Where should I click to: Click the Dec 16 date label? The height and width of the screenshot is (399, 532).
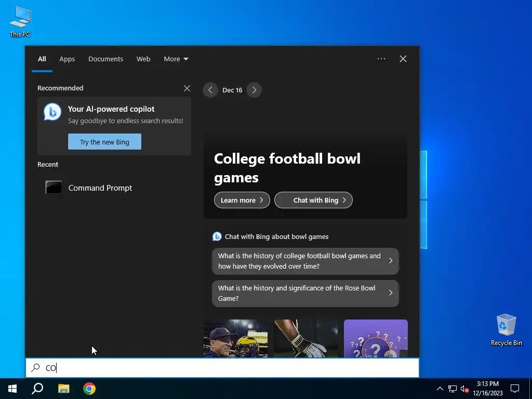coord(232,90)
